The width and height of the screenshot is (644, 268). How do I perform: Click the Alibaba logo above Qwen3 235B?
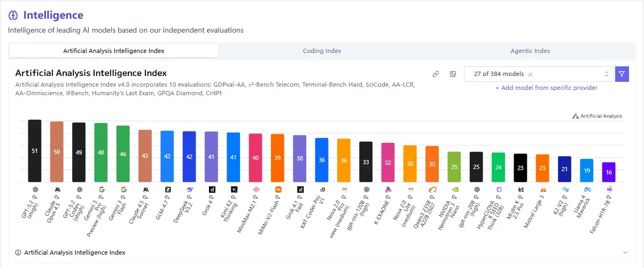[432, 189]
